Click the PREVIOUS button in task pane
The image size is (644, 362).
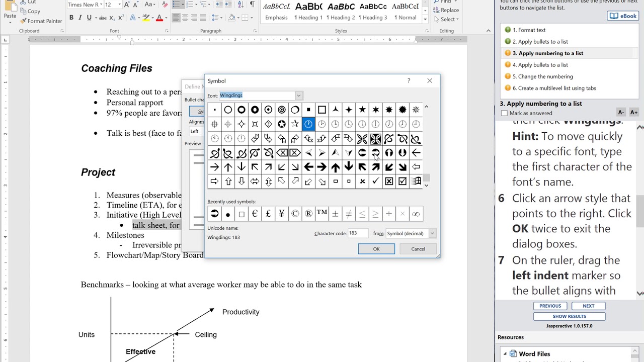(550, 306)
